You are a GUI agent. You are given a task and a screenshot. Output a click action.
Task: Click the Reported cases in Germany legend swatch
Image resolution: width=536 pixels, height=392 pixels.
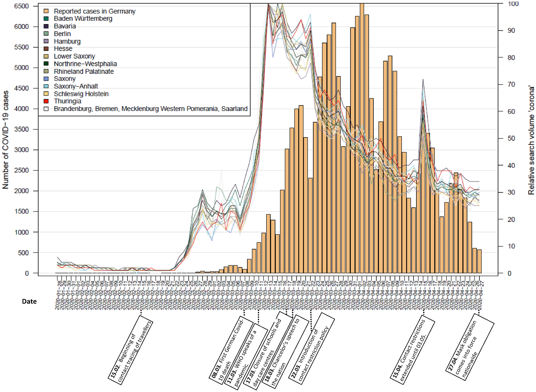tap(46, 11)
